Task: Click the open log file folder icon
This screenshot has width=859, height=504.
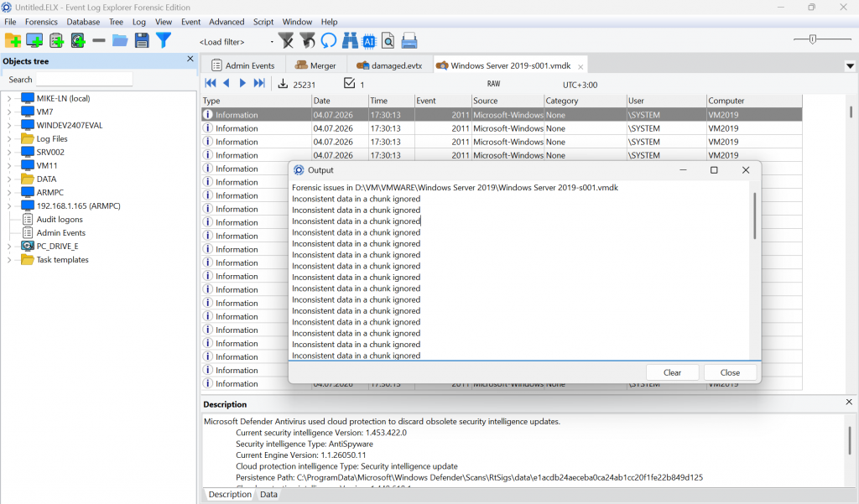Action: (x=120, y=40)
